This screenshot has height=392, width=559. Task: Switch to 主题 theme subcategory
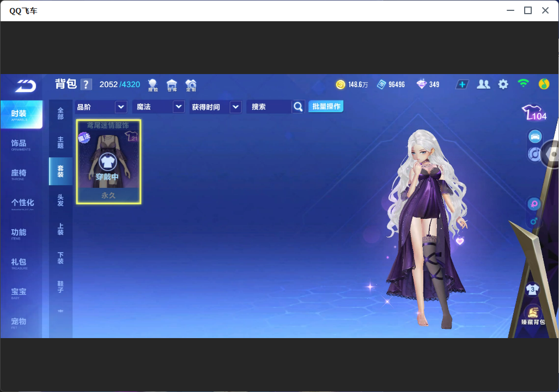click(60, 143)
